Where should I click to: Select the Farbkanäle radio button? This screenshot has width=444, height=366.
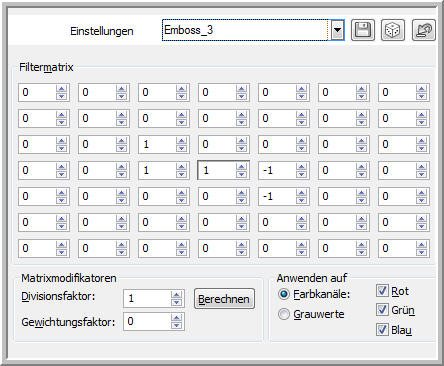pyautogui.click(x=284, y=294)
